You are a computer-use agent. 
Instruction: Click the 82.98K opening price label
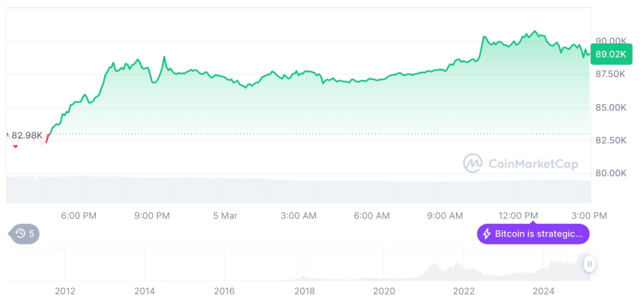(x=27, y=135)
